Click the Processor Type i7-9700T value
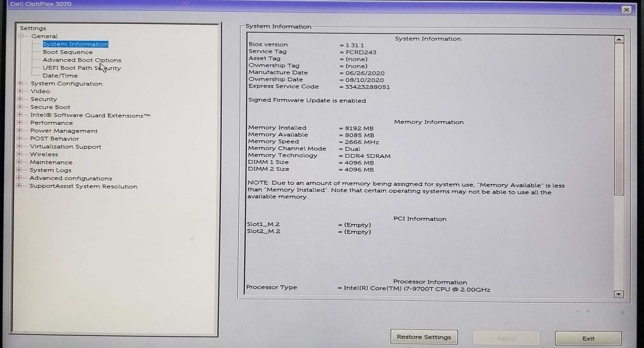The width and height of the screenshot is (644, 348). (x=417, y=289)
